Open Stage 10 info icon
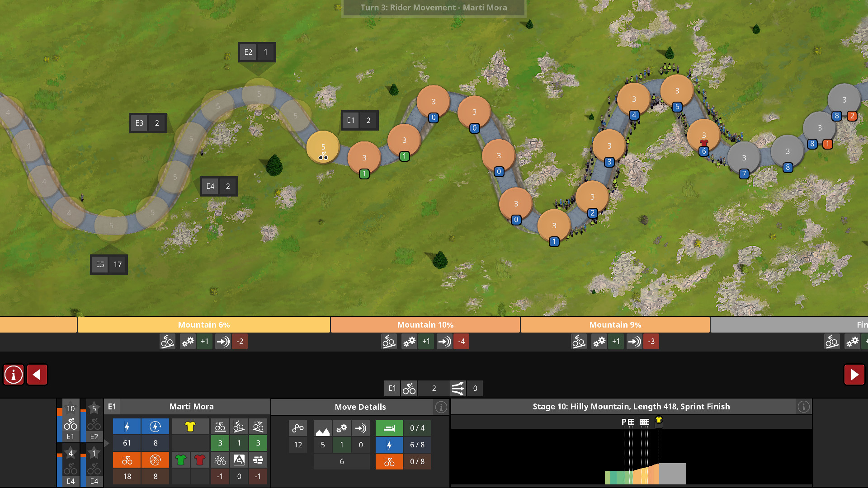The height and width of the screenshot is (488, 868). point(803,407)
